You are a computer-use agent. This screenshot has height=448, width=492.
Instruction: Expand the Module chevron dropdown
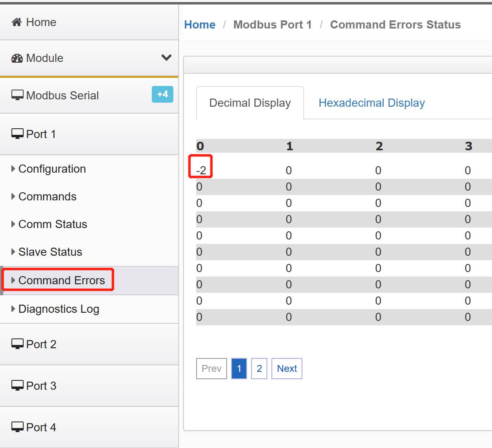pos(166,57)
